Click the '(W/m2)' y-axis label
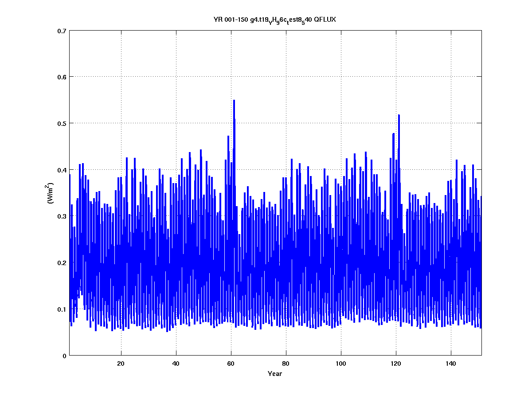 (51, 193)
